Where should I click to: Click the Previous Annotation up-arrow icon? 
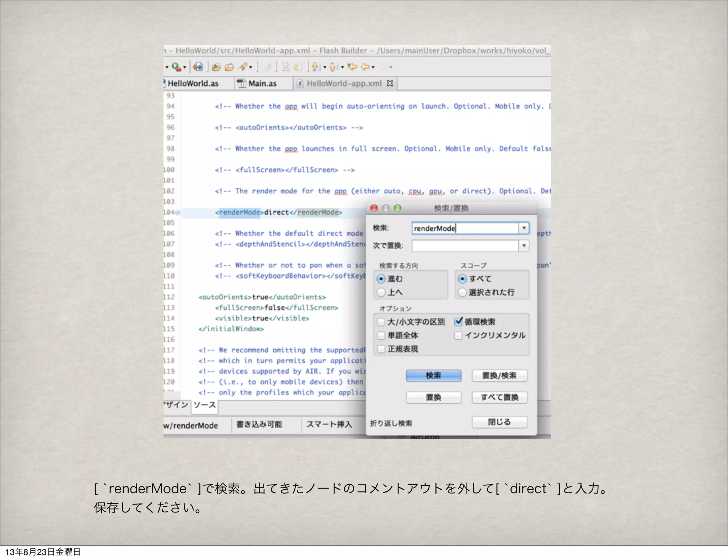pos(333,66)
